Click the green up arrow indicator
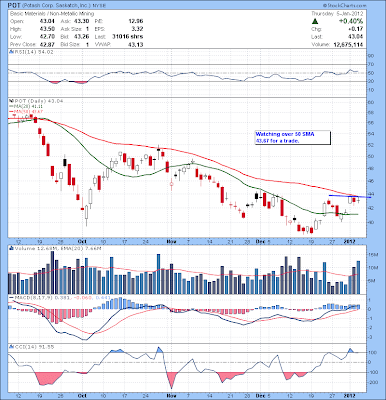Image resolution: width=386 pixels, height=400 pixels. pyautogui.click(x=314, y=21)
